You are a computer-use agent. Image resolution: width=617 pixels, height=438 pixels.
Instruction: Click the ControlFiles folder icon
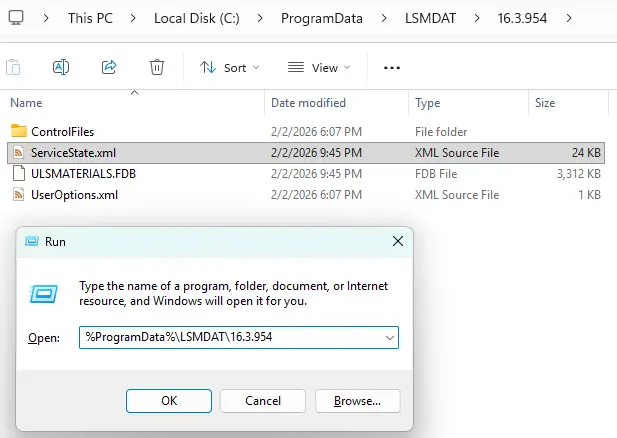tap(19, 131)
